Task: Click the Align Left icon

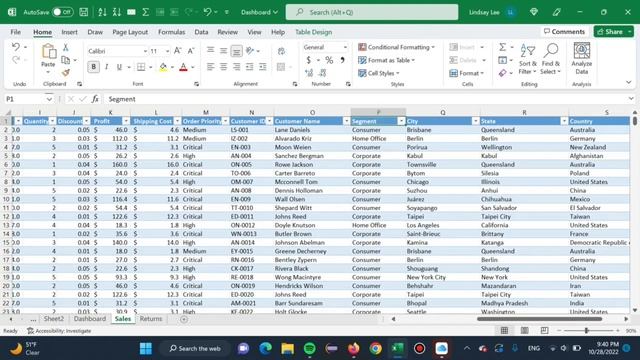Action: click(x=210, y=67)
